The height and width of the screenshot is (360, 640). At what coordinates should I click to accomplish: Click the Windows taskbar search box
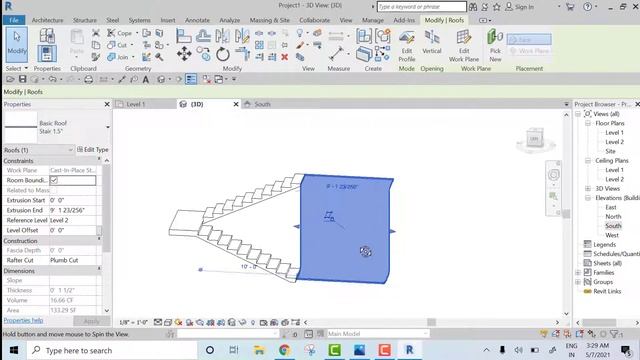(x=113, y=350)
